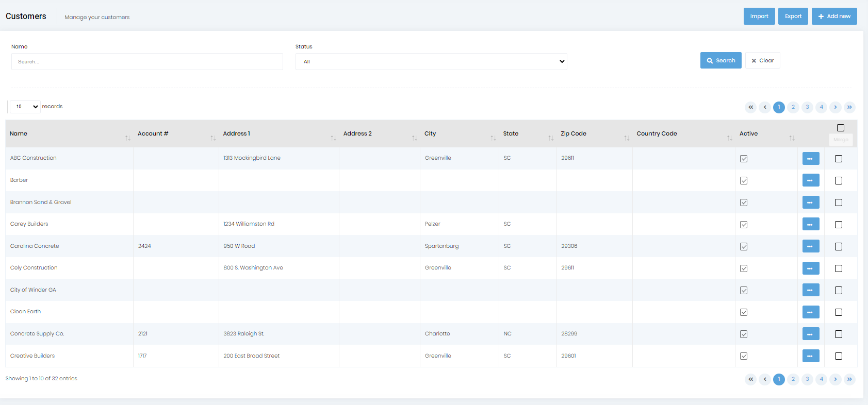Viewport: 868px width, 405px height.
Task: Jump to last page using bottom pagination
Action: pyautogui.click(x=849, y=379)
